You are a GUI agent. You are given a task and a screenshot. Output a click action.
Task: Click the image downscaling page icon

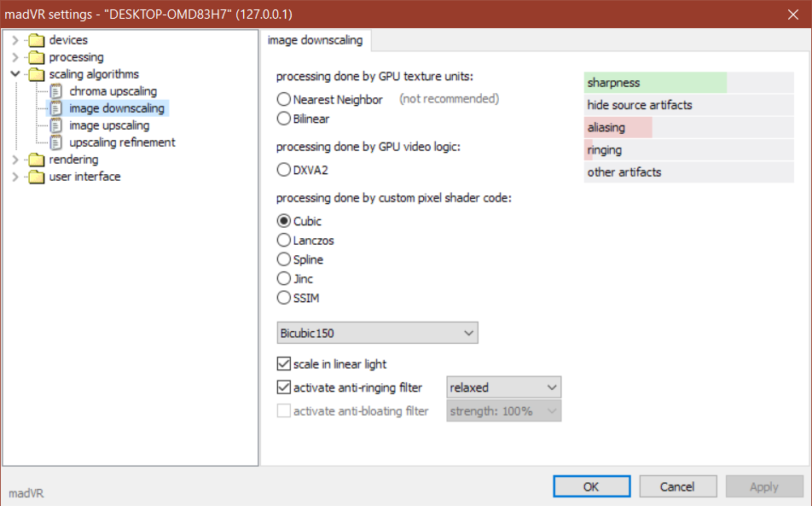[x=56, y=108]
